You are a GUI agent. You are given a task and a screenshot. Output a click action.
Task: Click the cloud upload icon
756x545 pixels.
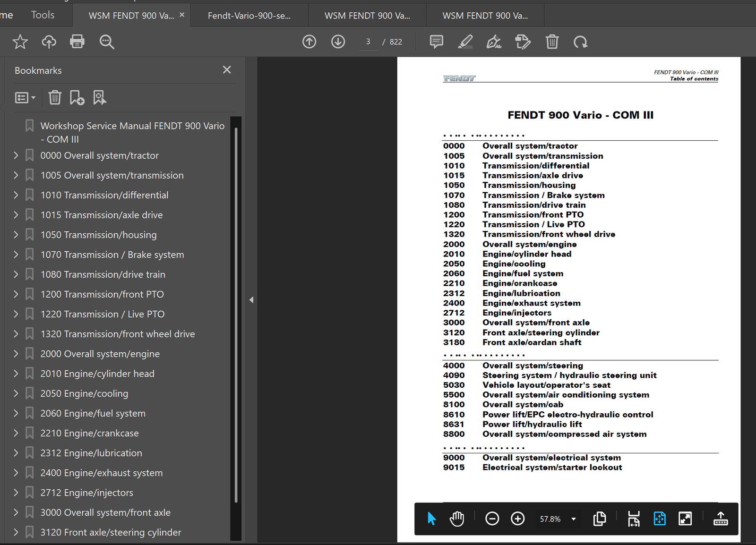click(x=49, y=42)
